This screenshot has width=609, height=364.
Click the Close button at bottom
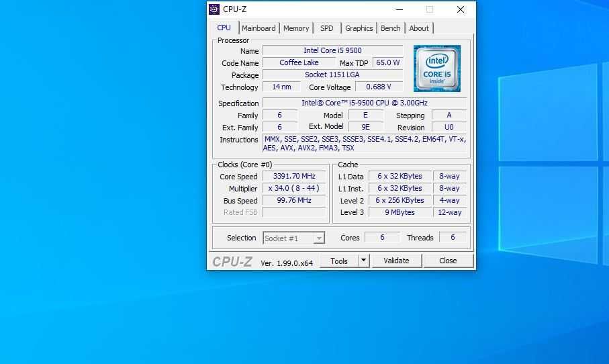coord(448,261)
